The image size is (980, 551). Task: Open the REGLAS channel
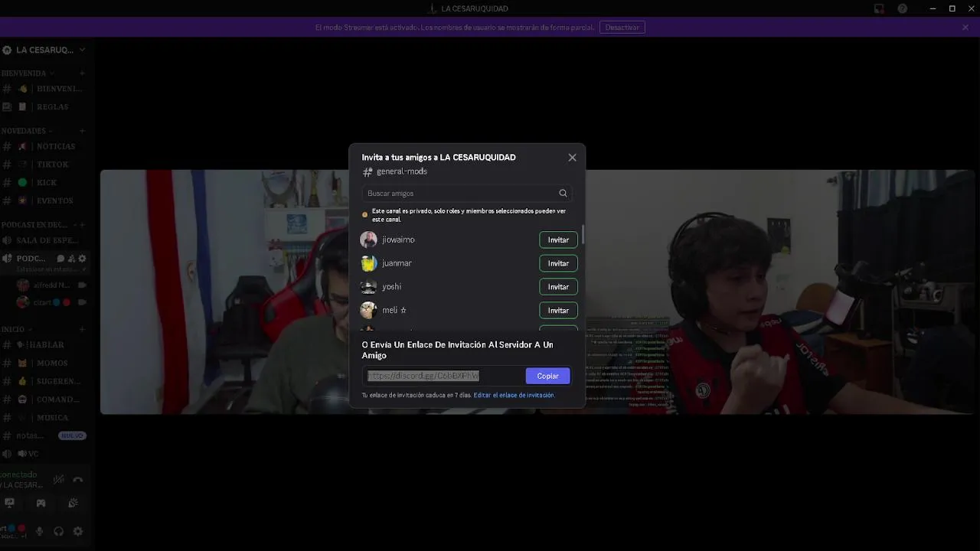tap(46, 107)
